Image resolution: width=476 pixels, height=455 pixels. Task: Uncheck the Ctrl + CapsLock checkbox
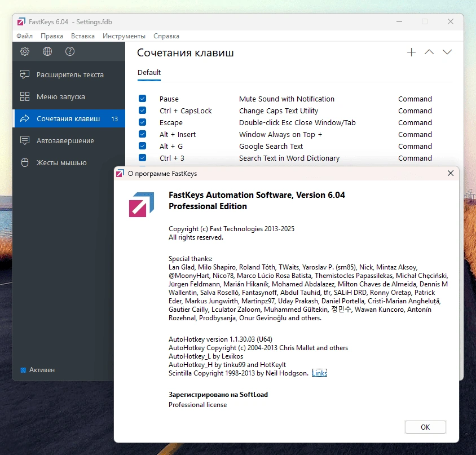tap(142, 111)
